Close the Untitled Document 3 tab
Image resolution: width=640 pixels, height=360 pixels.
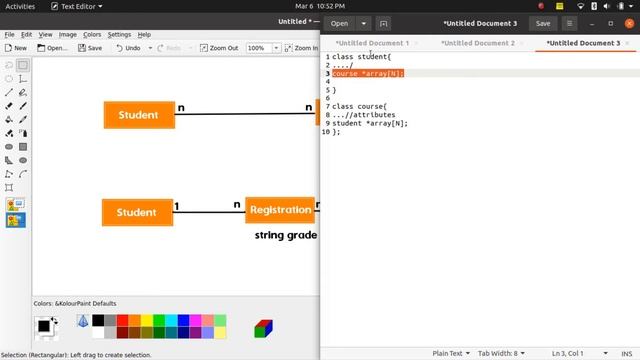tap(627, 43)
